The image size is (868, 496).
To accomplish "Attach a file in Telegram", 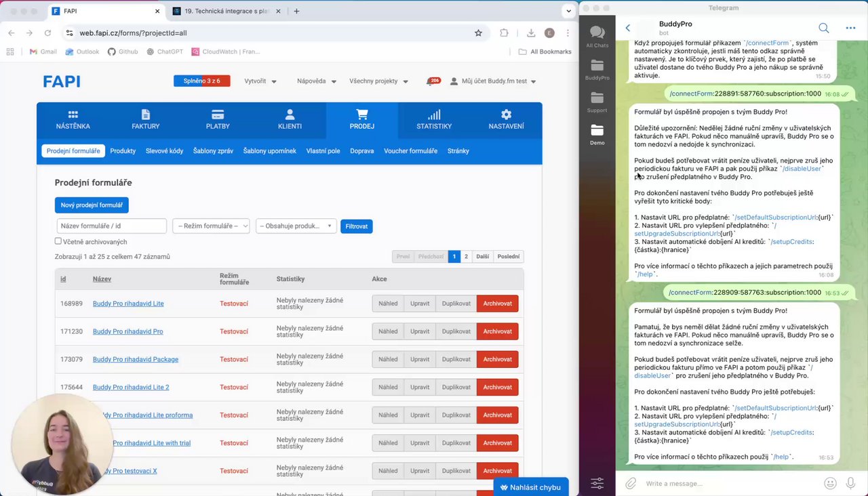I will pos(631,483).
